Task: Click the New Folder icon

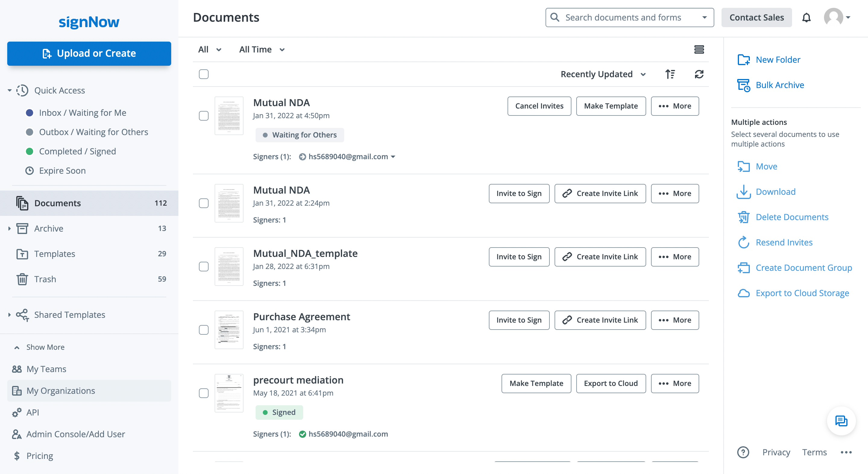Action: point(743,60)
